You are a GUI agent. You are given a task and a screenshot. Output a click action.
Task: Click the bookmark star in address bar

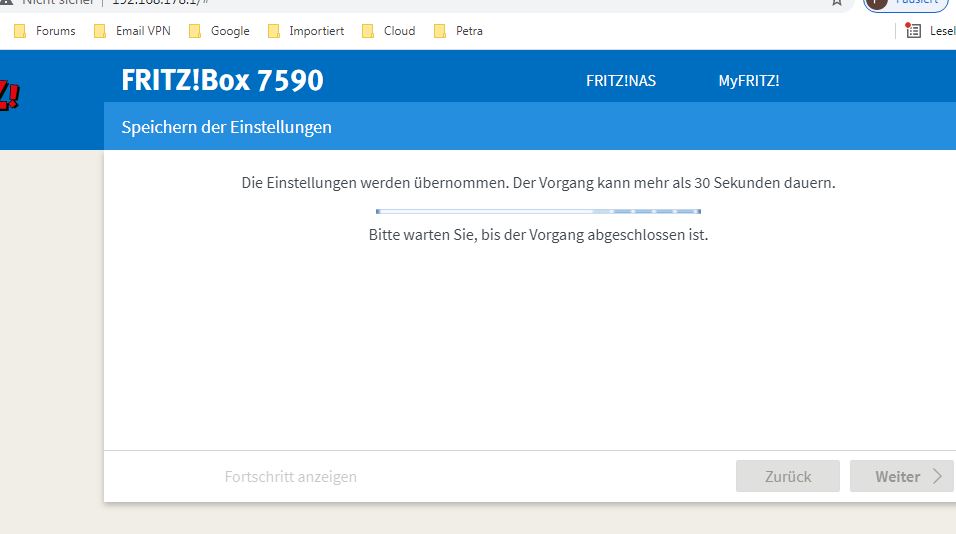click(837, 2)
